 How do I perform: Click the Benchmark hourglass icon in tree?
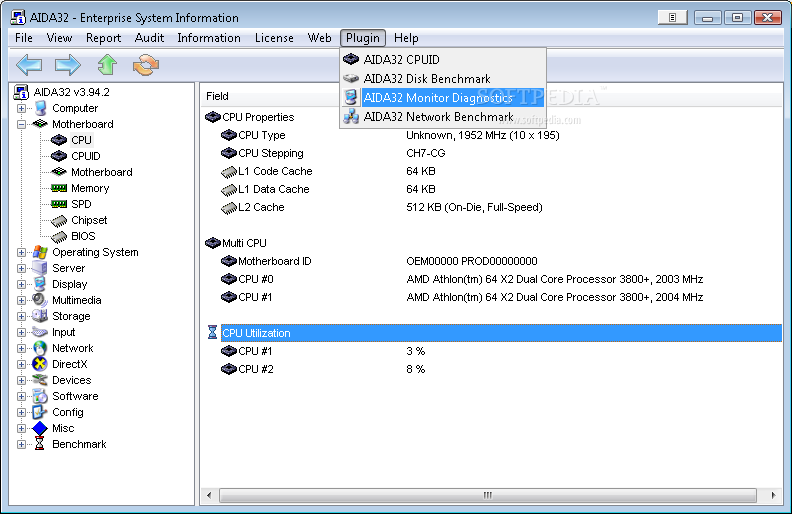point(39,444)
